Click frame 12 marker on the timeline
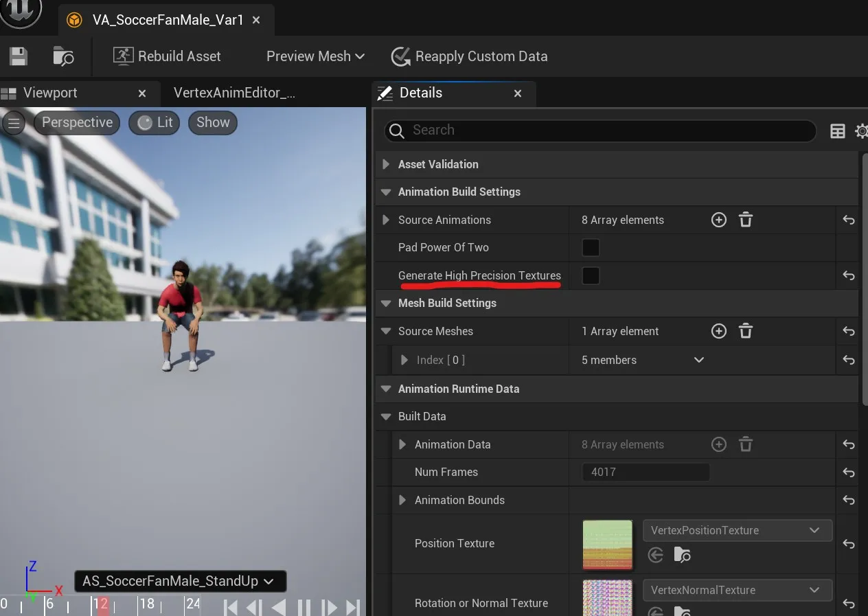868x616 pixels. (101, 604)
